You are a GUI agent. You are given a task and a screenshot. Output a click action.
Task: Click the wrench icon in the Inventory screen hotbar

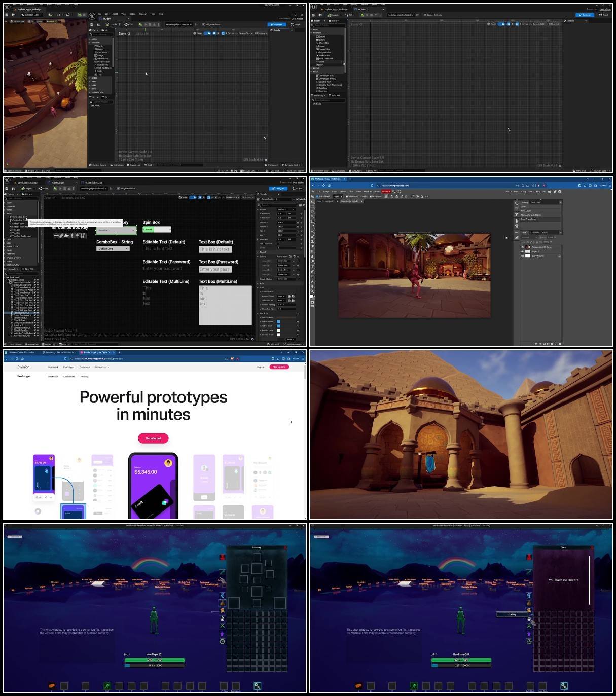[258, 686]
